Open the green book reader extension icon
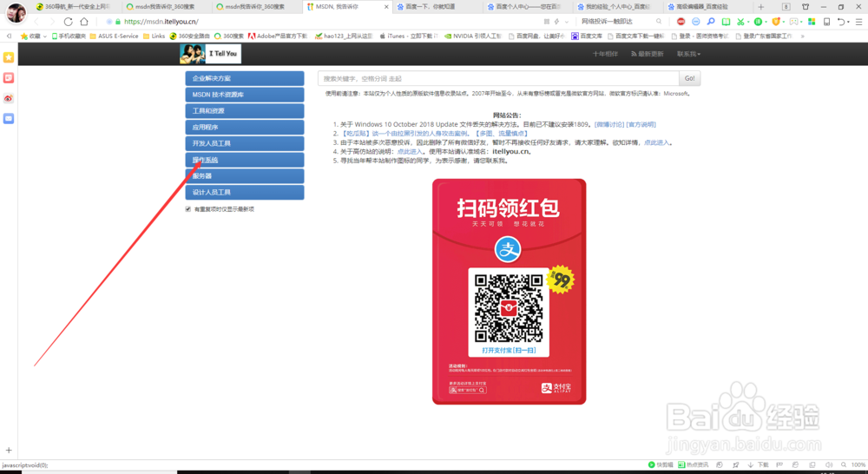868x474 pixels. click(x=726, y=22)
